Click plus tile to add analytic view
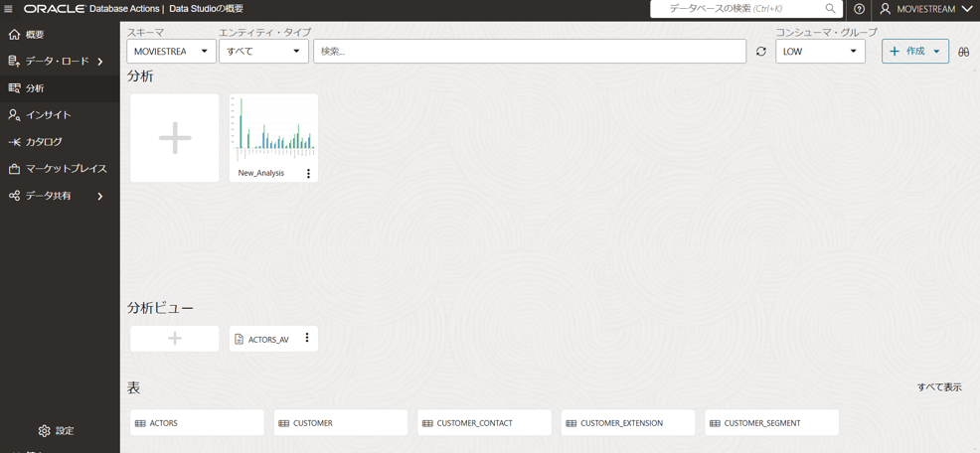This screenshot has height=453, width=980. point(174,338)
